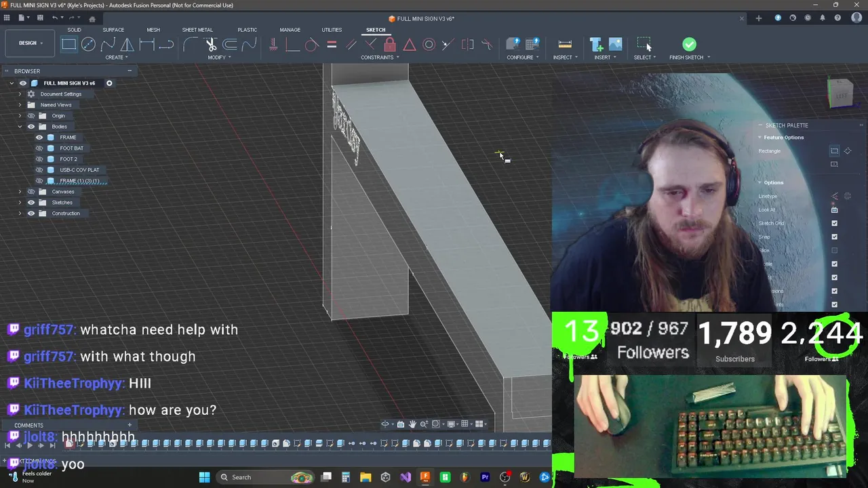
Task: Apply the Fix/Unfix lock constraint
Action: coord(390,45)
